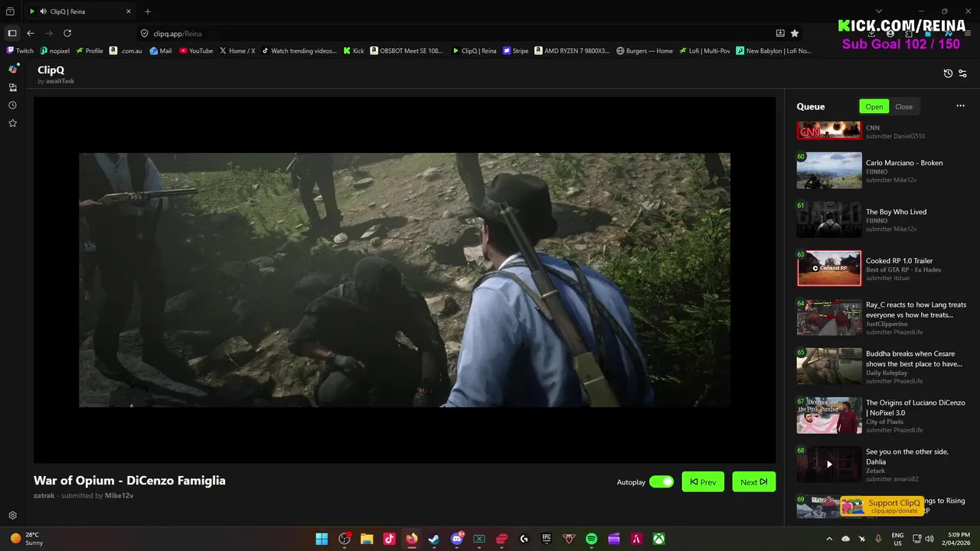Select The Boy Who Lived queue item
This screenshot has width=980, height=551.
click(883, 220)
